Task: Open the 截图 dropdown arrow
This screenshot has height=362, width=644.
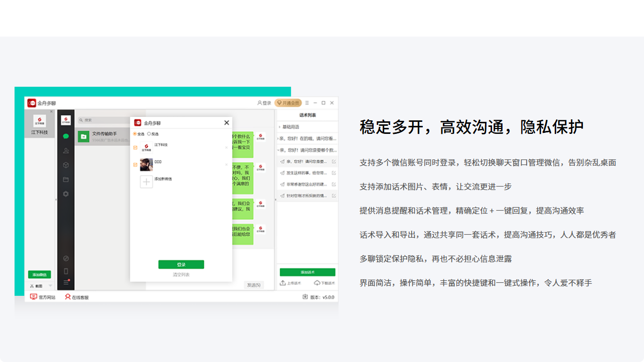Action: (x=50, y=286)
